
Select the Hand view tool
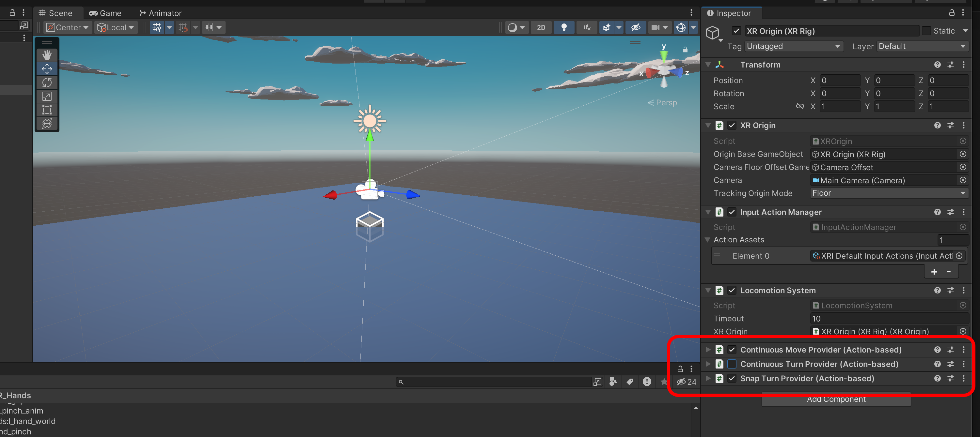(47, 55)
